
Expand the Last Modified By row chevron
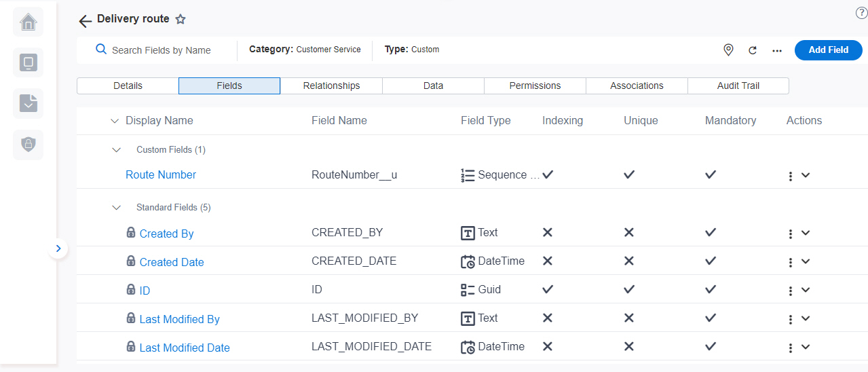[806, 318]
